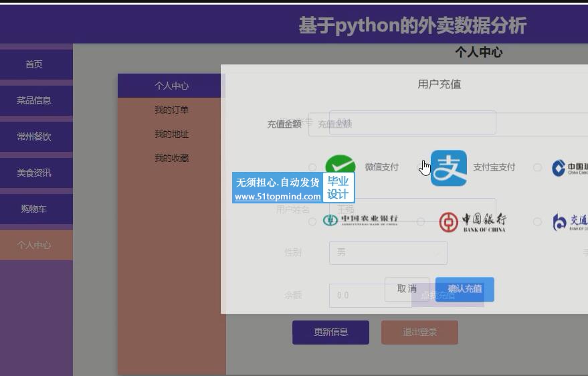Open 个人中心 in the left sidebar
The image size is (588, 376).
[36, 245]
